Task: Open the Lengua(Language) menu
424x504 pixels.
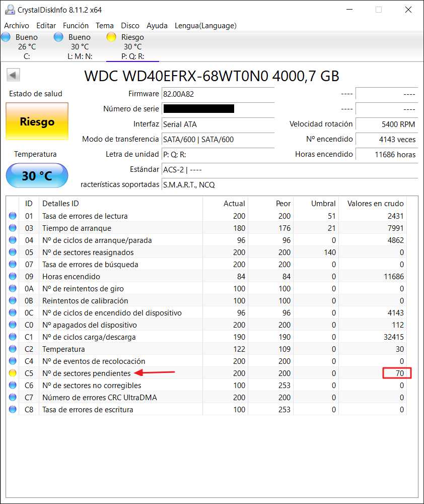Action: (205, 25)
